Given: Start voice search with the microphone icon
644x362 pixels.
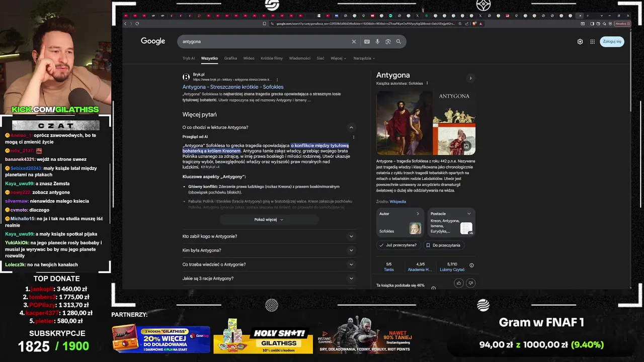Looking at the screenshot, I should coord(377,42).
